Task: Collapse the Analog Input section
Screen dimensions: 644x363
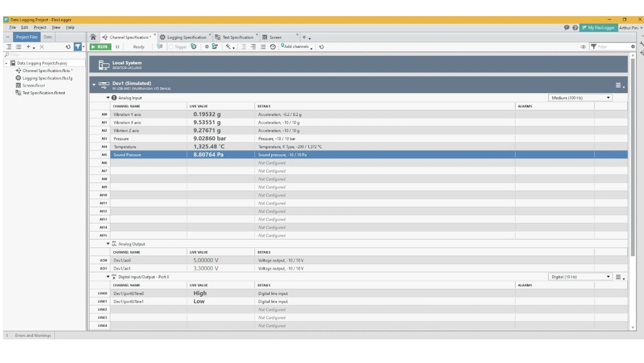Action: (108, 98)
